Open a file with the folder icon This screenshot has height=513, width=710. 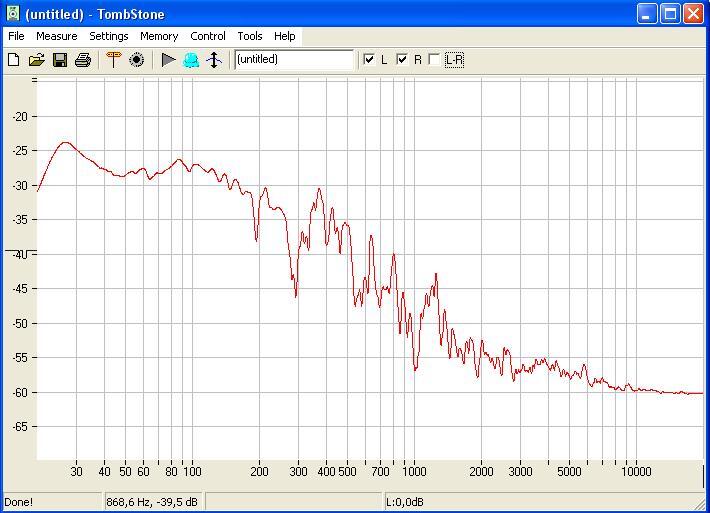coord(37,60)
